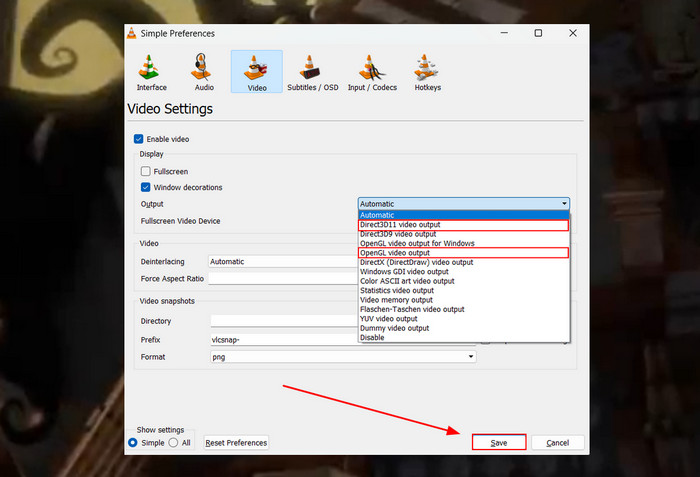The height and width of the screenshot is (477, 700).
Task: Choose DirectX (DirectDraw) video output
Action: point(463,262)
